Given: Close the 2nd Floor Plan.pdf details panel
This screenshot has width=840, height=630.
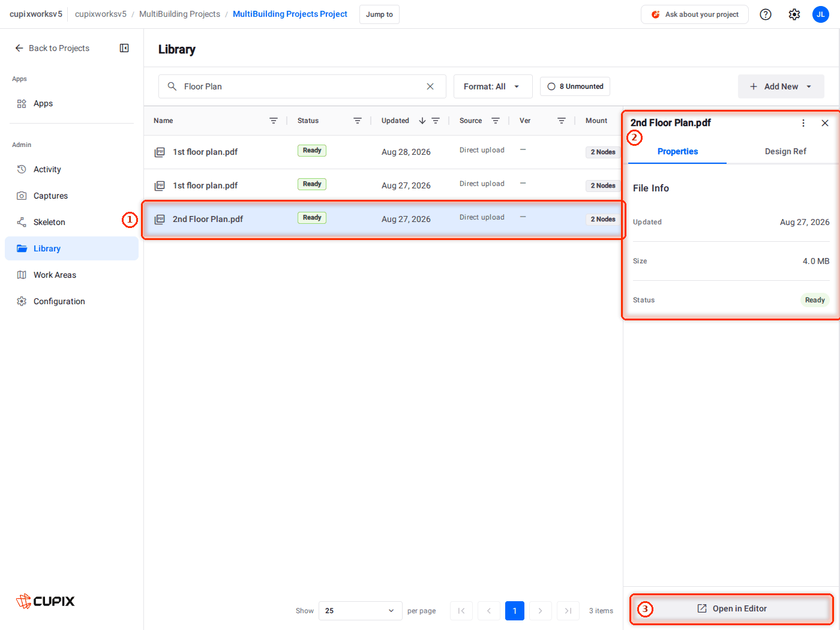Looking at the screenshot, I should point(825,123).
